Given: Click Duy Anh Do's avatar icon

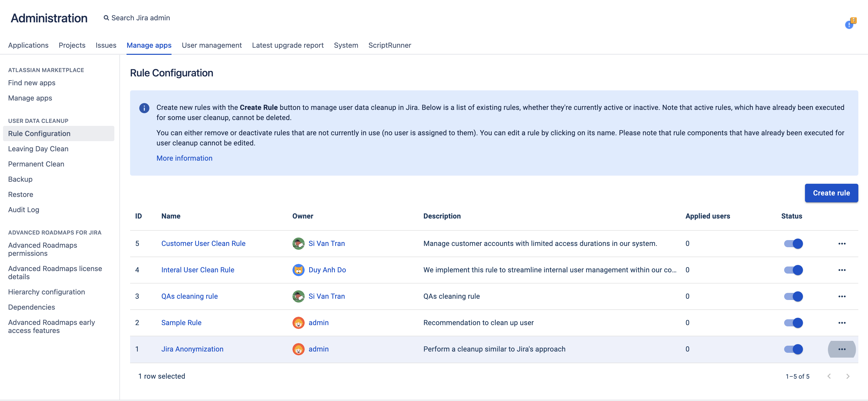Looking at the screenshot, I should (x=298, y=270).
